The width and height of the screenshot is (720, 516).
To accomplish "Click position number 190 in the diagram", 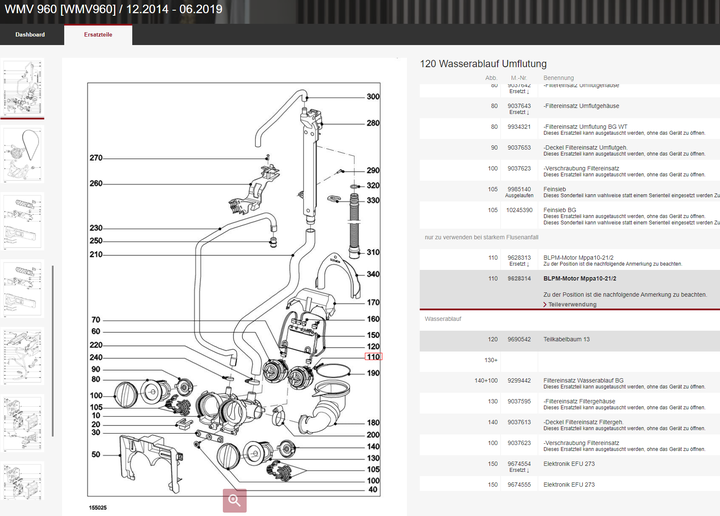I will [373, 373].
